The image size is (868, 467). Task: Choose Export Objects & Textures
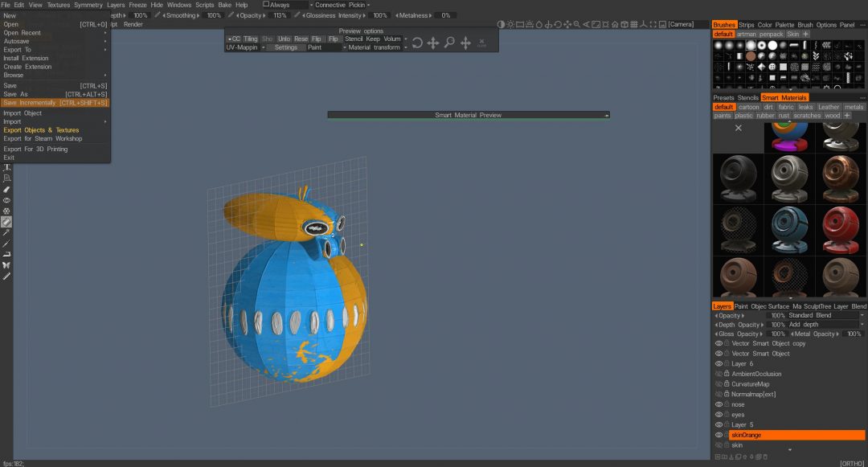click(41, 130)
